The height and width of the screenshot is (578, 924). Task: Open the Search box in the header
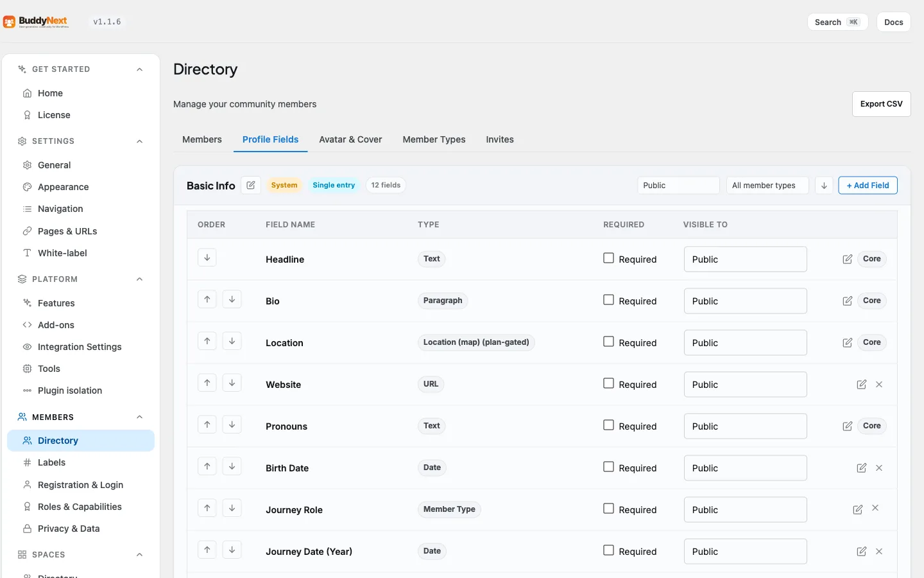pyautogui.click(x=837, y=22)
